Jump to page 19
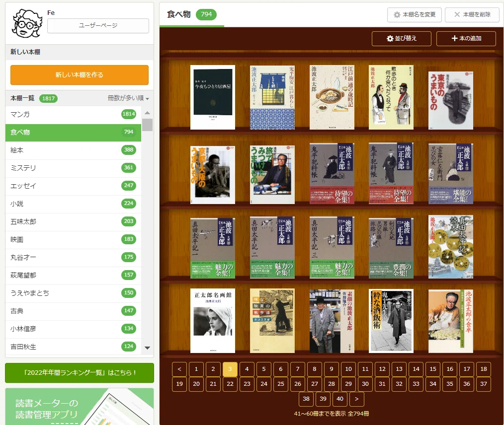Screen dimensions: 504x425 [179, 384]
